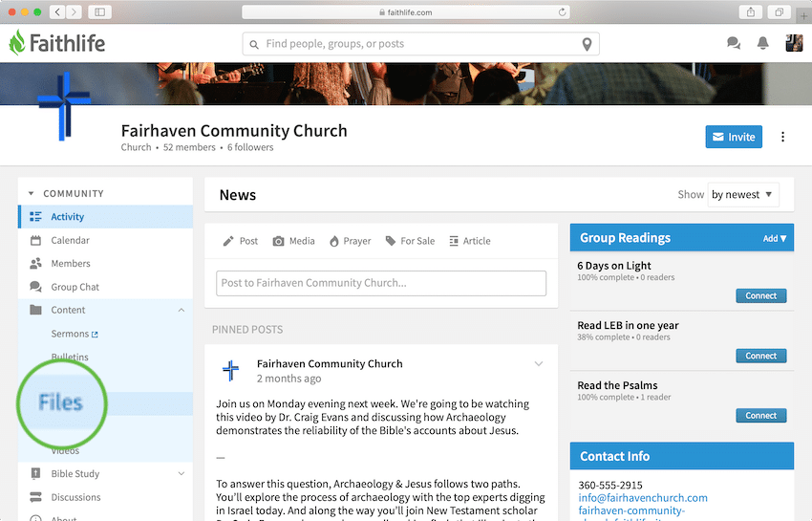
Task: Open the Group Readings Add dropdown
Action: coord(774,238)
